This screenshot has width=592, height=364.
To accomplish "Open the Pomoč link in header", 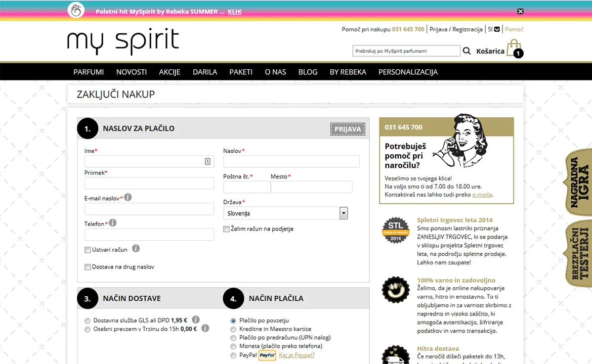I will point(514,29).
